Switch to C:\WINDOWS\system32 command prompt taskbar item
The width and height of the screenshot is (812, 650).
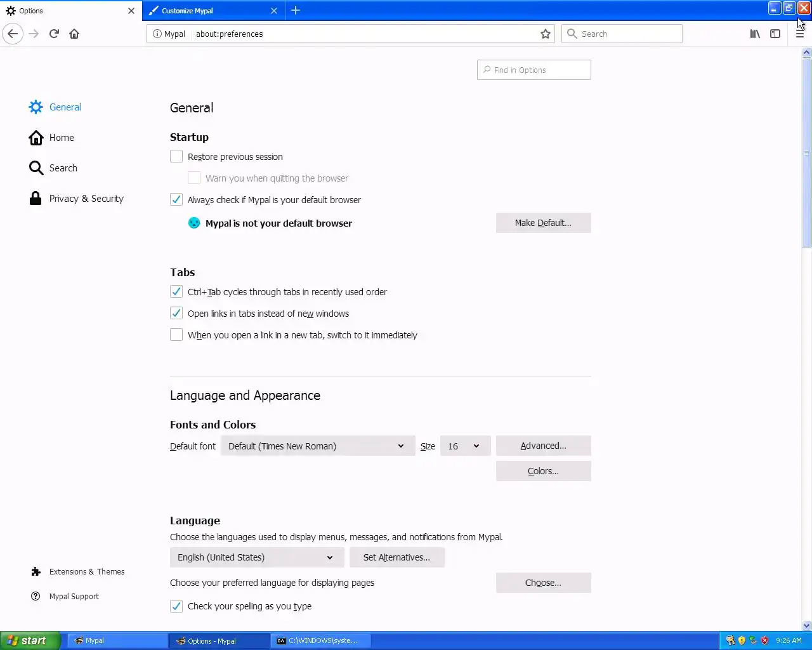coord(322,640)
